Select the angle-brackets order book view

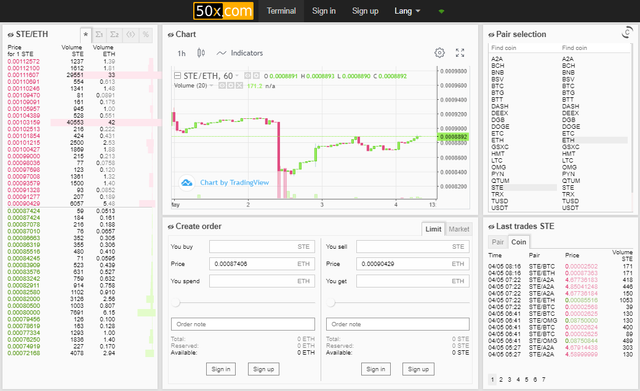tap(130, 35)
